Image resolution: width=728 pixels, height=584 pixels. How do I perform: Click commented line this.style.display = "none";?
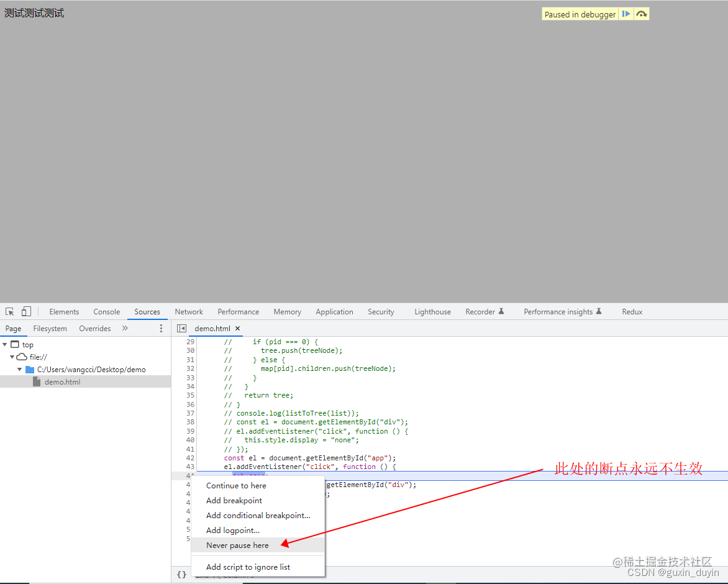tap(291, 440)
